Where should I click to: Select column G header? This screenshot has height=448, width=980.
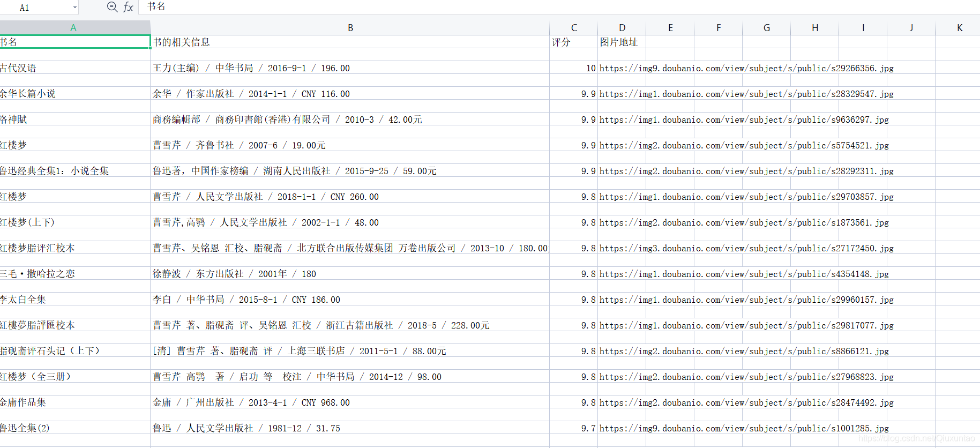pos(767,28)
